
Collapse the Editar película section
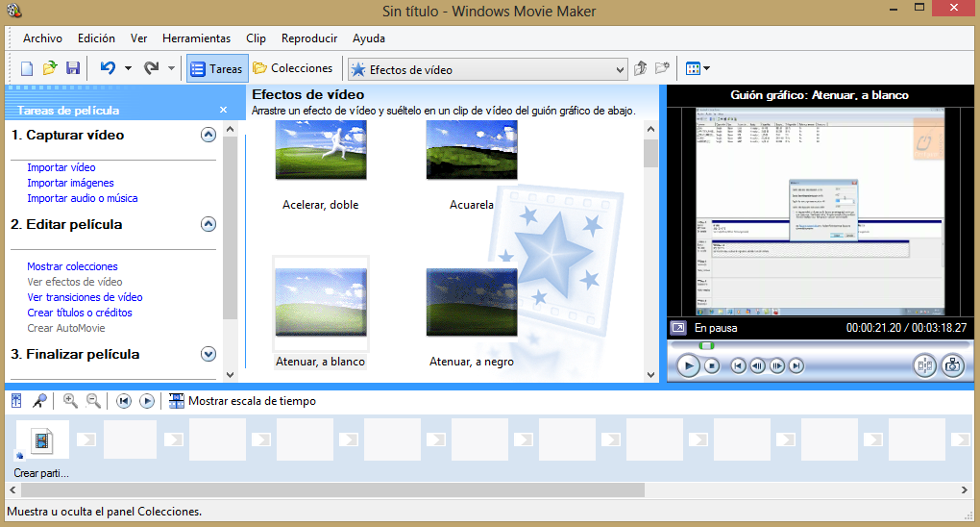(208, 224)
